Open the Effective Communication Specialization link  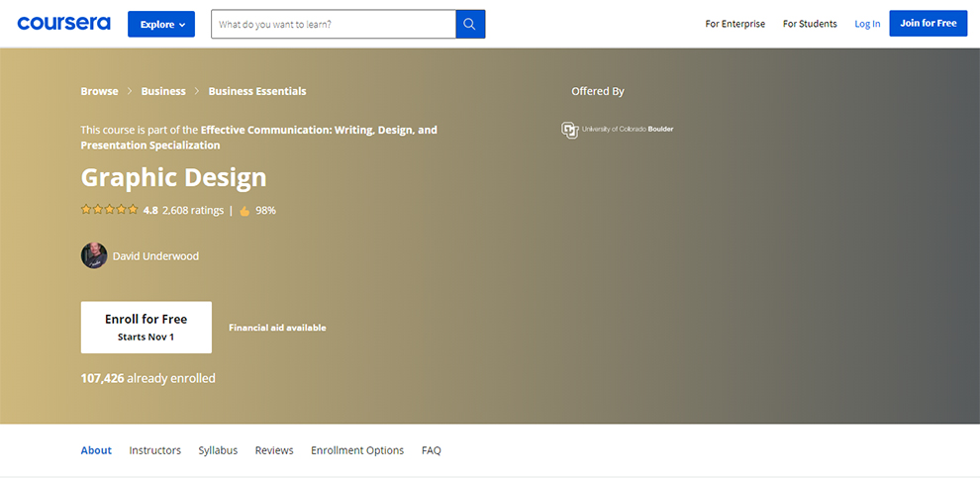pos(258,138)
